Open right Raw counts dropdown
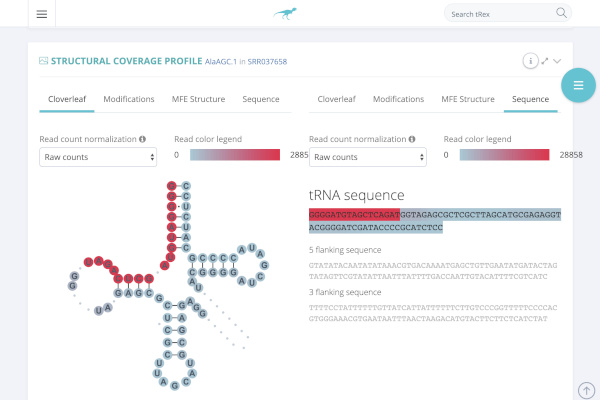 tap(368, 157)
